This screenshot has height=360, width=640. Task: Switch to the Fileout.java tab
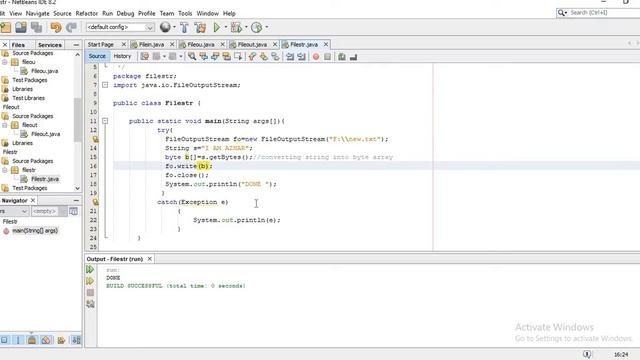252,44
